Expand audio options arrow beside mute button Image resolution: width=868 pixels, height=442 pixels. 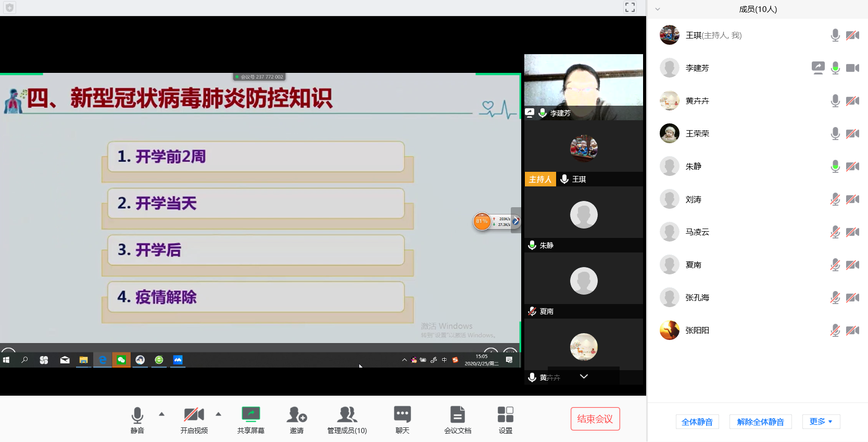[x=162, y=414]
